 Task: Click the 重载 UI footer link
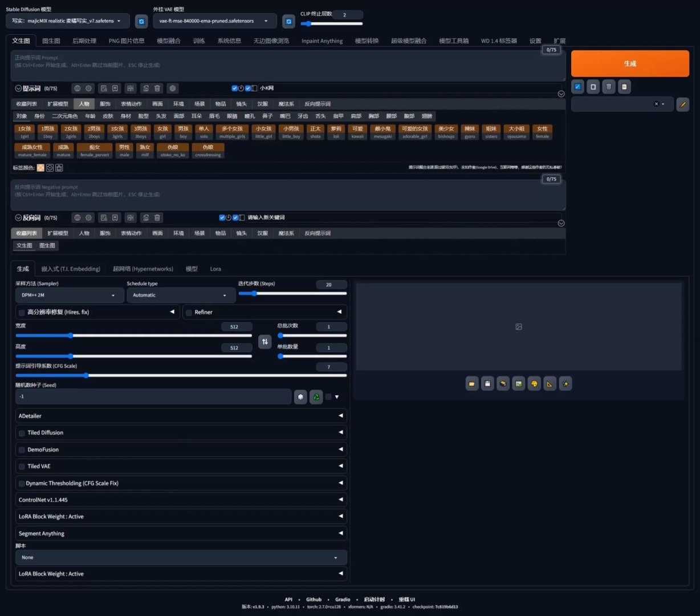click(407, 599)
